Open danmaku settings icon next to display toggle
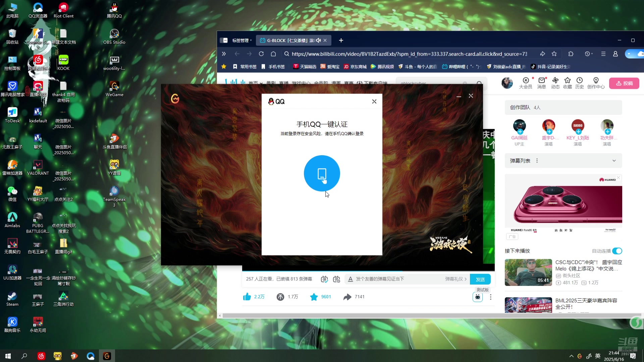This screenshot has width=644, height=362. pyautogui.click(x=336, y=279)
